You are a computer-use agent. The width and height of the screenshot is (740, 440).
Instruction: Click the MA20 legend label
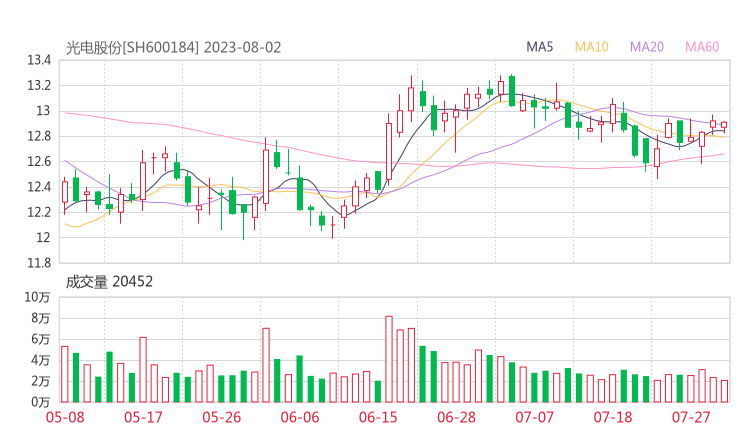647,47
